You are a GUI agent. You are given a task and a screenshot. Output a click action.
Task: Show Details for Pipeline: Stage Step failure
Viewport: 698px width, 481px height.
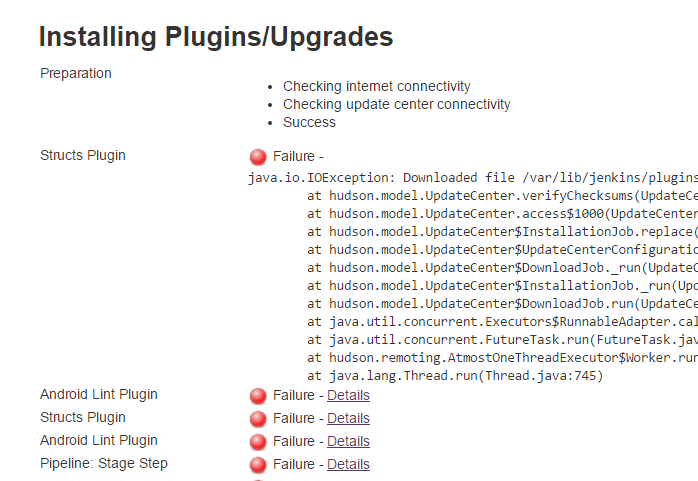point(348,464)
